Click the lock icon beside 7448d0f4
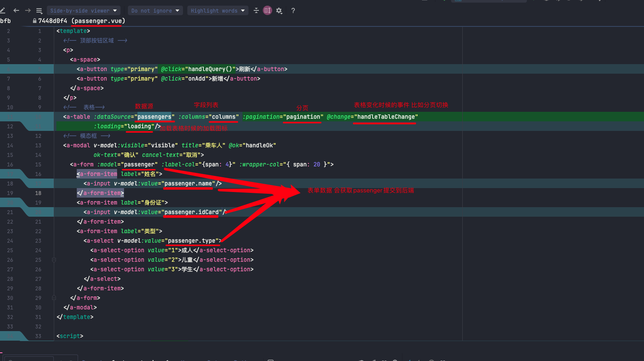This screenshot has height=361, width=644. [x=35, y=21]
